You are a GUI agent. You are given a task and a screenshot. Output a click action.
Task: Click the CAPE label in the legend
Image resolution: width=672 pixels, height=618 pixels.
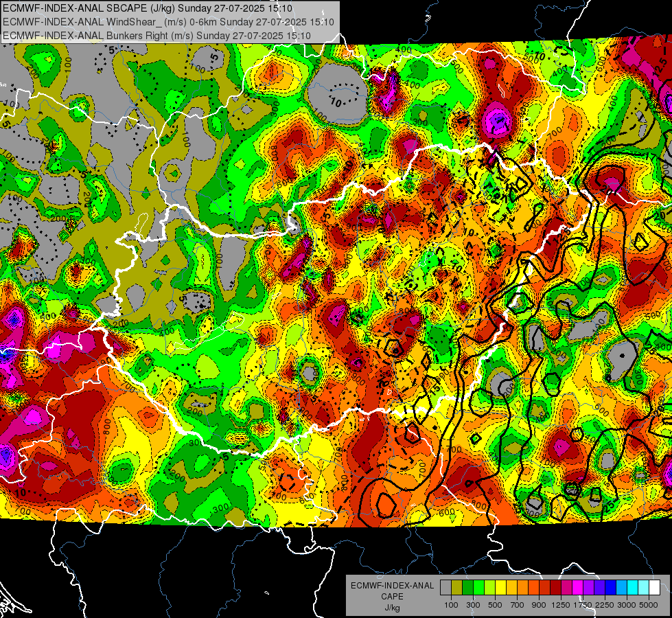(x=392, y=597)
